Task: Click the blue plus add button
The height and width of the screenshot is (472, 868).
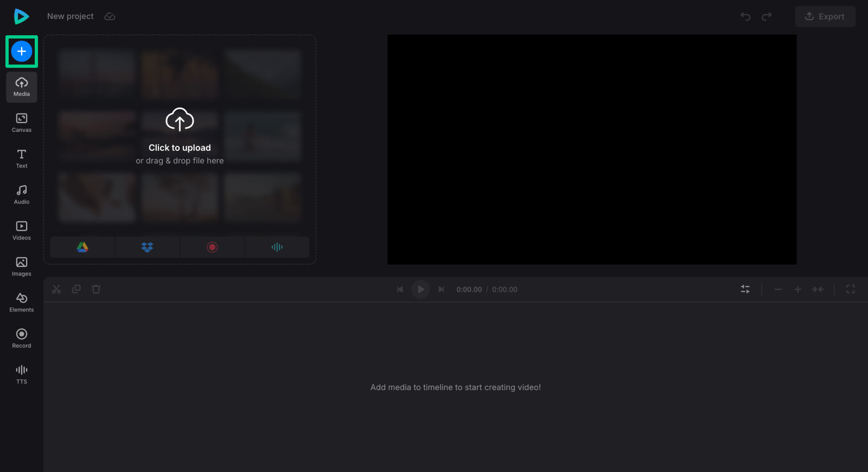Action: point(22,52)
